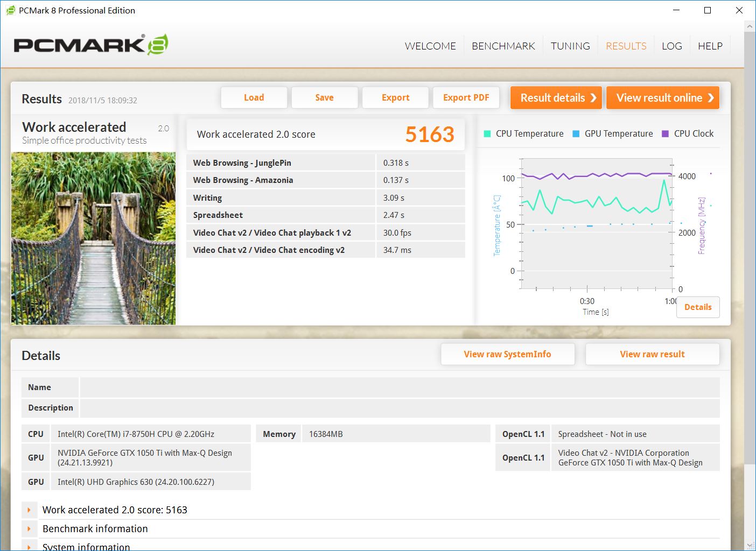Maximize the PCMark 8 window
This screenshot has height=551, width=756.
pos(708,10)
